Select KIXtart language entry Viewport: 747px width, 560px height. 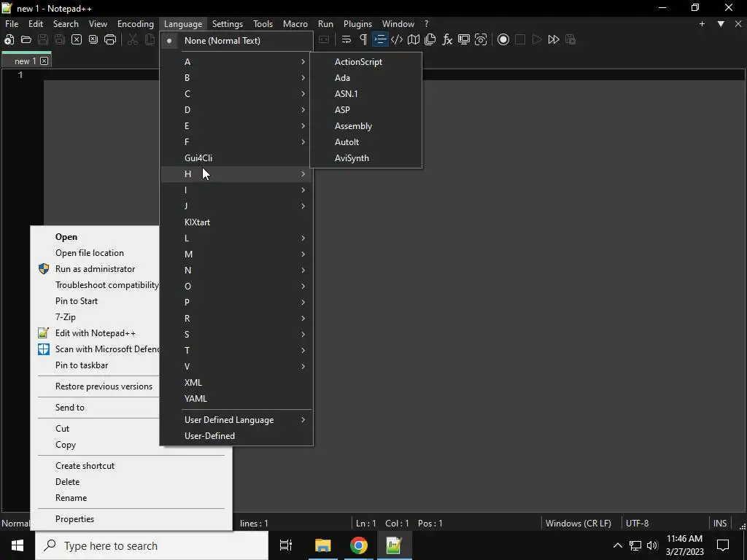click(237, 222)
